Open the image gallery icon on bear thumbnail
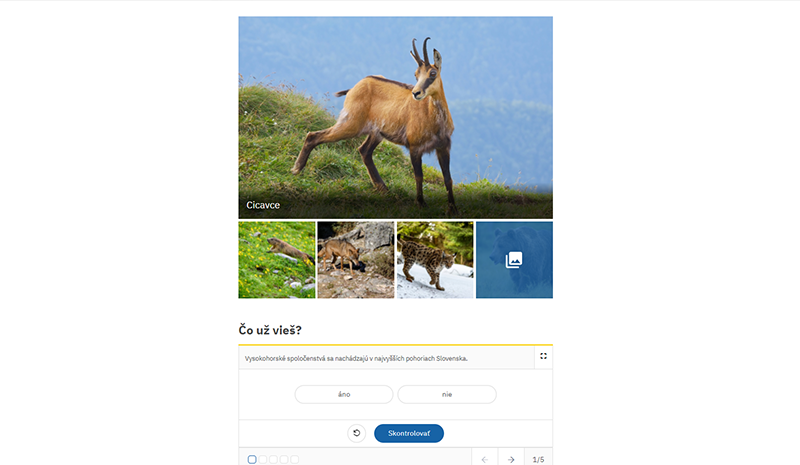 coord(514,260)
